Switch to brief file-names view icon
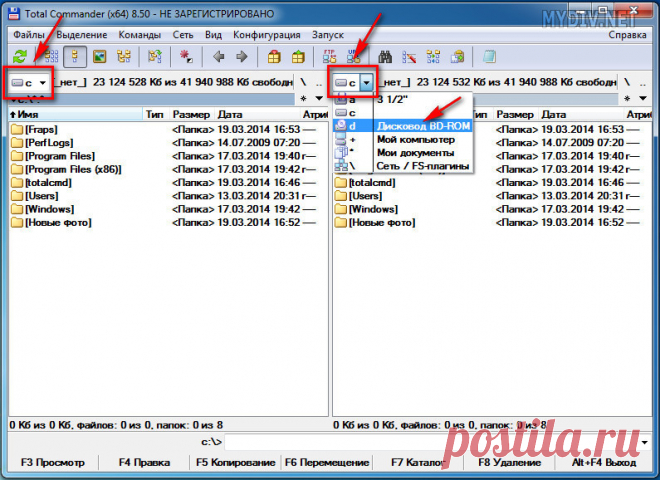The image size is (660, 480). pyautogui.click(x=51, y=56)
